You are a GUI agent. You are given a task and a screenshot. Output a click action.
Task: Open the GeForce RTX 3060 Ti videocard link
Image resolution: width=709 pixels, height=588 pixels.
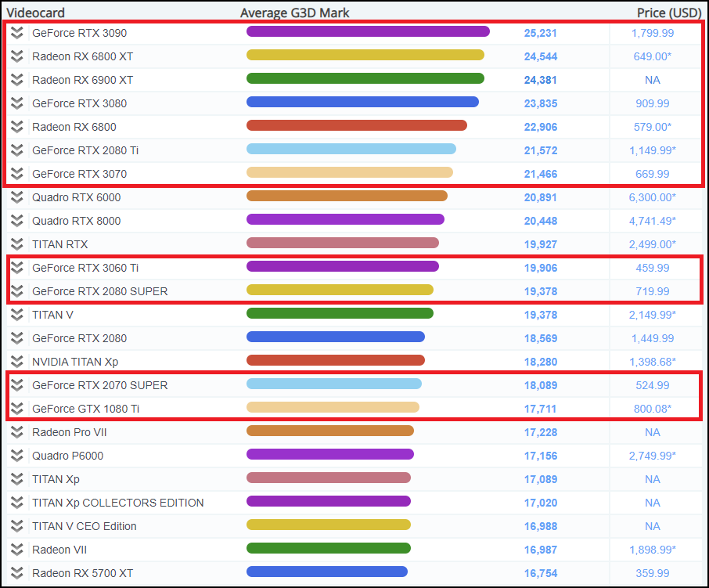coord(85,269)
